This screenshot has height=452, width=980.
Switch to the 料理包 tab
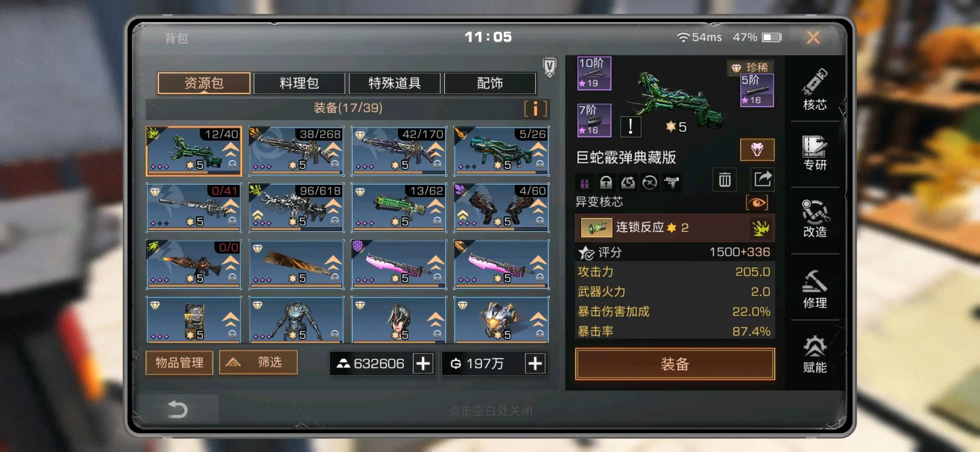point(299,83)
